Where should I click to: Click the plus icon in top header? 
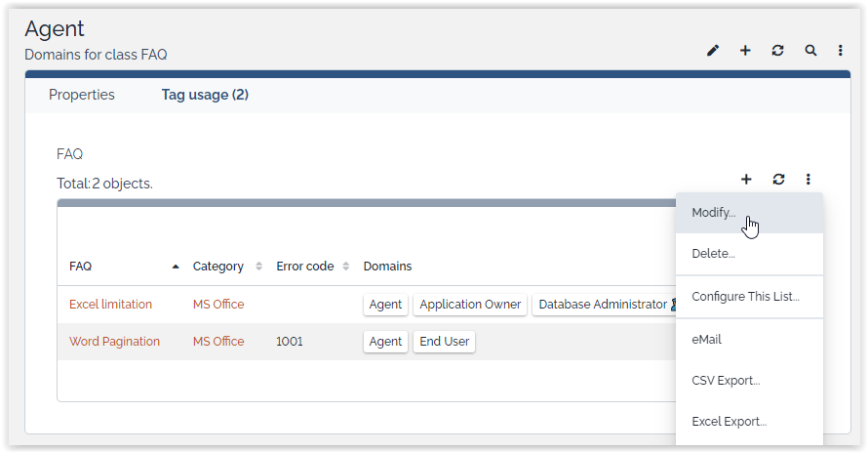tap(745, 51)
